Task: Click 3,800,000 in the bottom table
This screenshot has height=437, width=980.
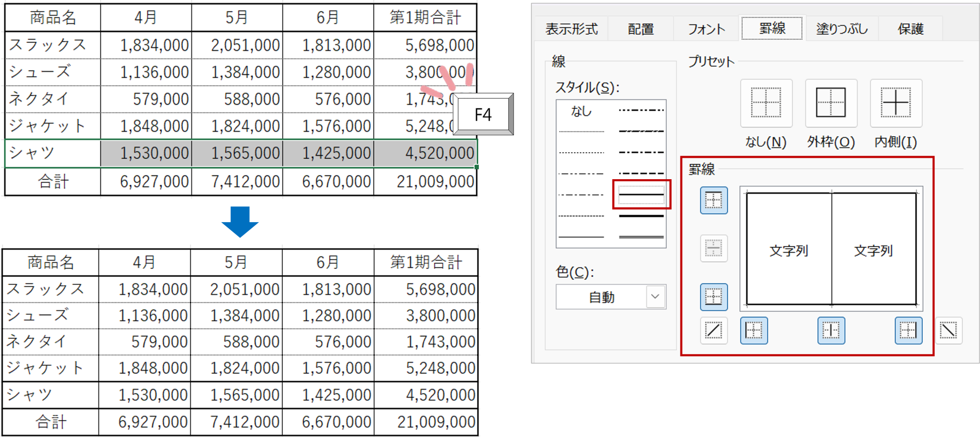Action: click(x=426, y=315)
